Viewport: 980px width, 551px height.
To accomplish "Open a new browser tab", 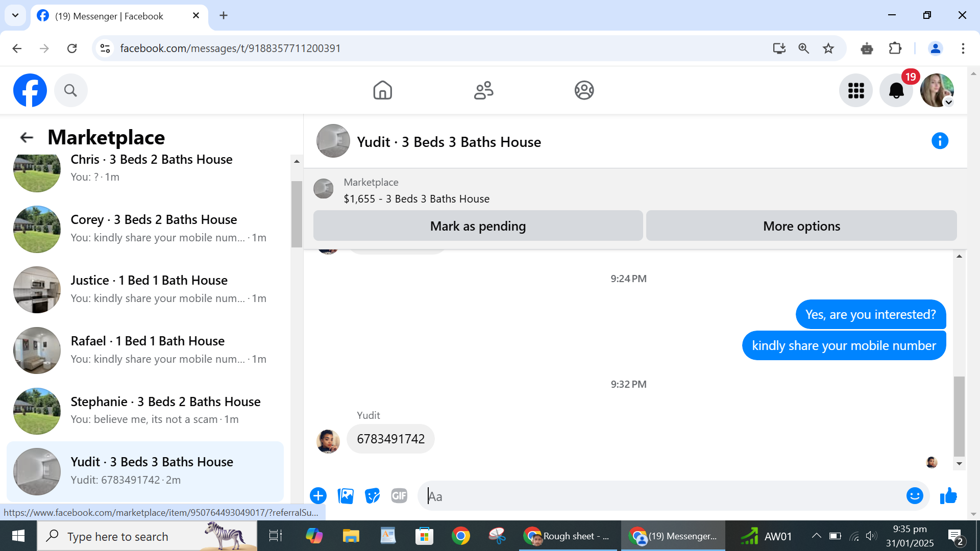I will [224, 16].
